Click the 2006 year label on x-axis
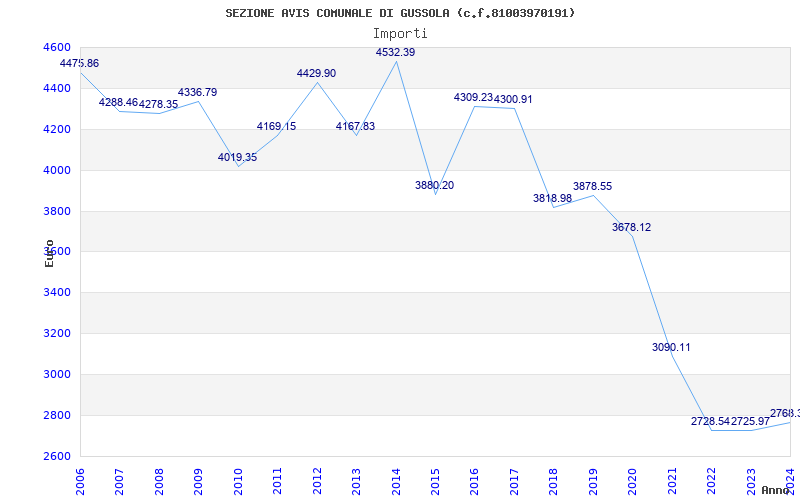The height and width of the screenshot is (500, 800). pos(80,482)
